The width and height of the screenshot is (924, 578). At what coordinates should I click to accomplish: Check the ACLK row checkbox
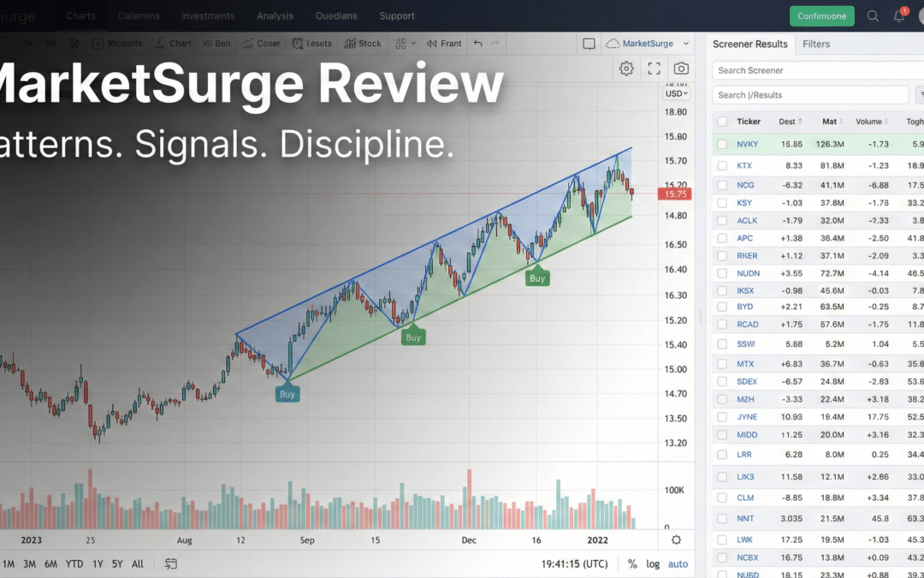click(x=722, y=221)
